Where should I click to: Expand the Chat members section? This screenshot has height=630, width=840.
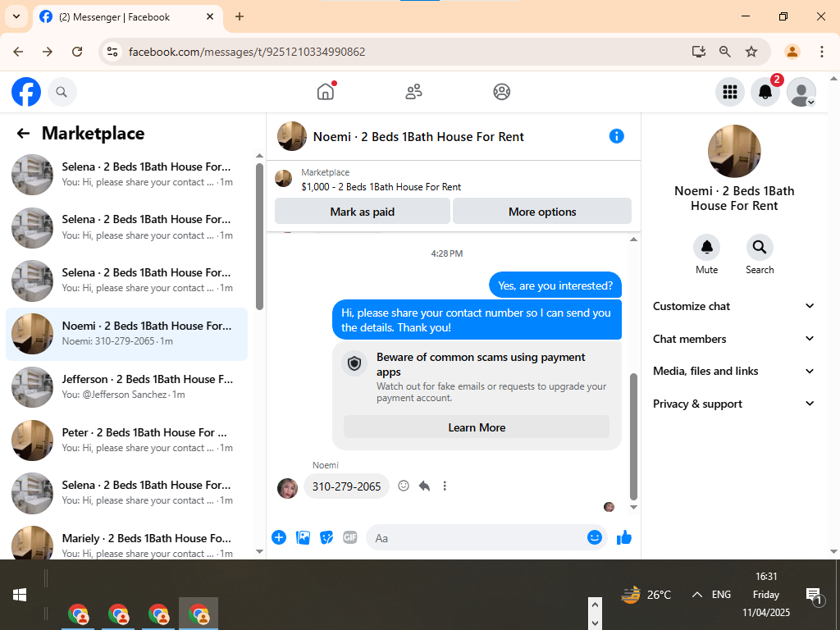coord(733,339)
